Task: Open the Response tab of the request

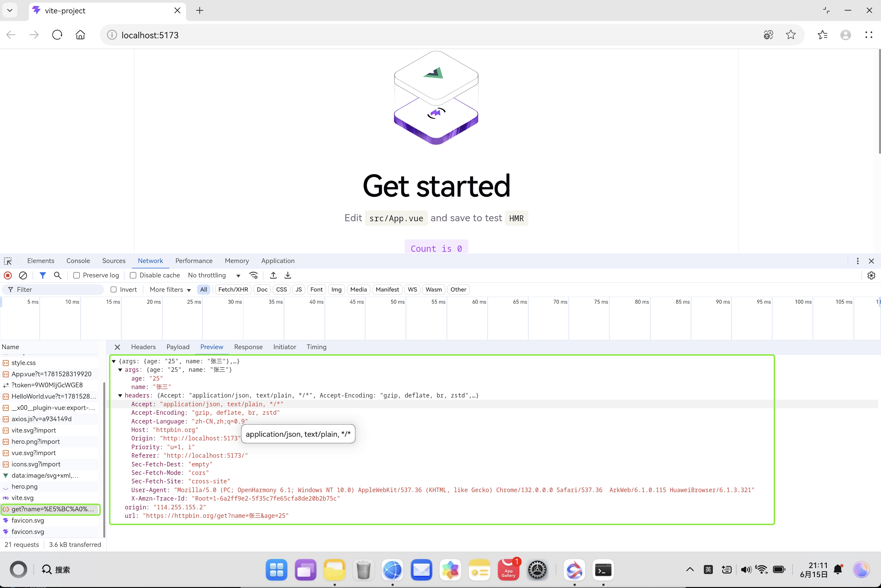Action: pos(248,347)
